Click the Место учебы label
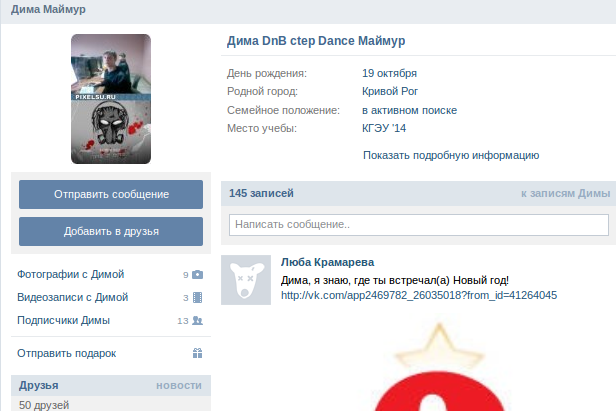Viewport: 616px width, 411px height. [x=262, y=128]
